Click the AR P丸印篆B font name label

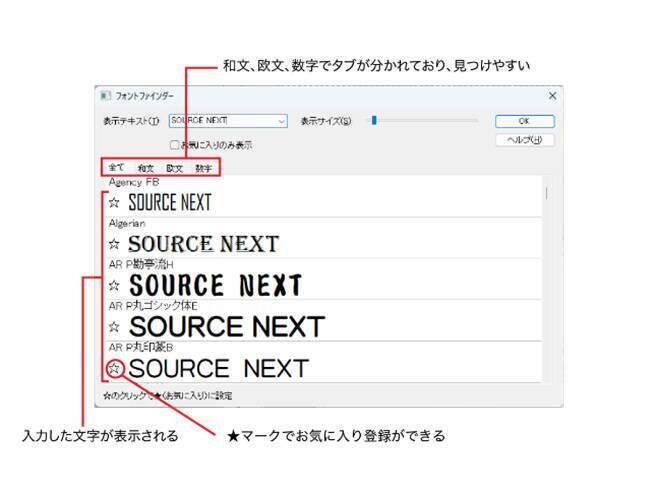[141, 347]
